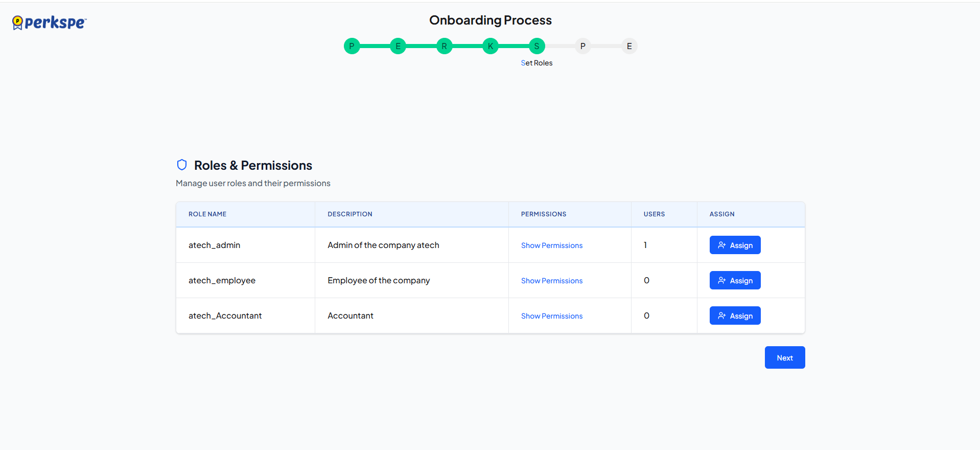
Task: Click the Set Roles step label
Action: point(536,63)
